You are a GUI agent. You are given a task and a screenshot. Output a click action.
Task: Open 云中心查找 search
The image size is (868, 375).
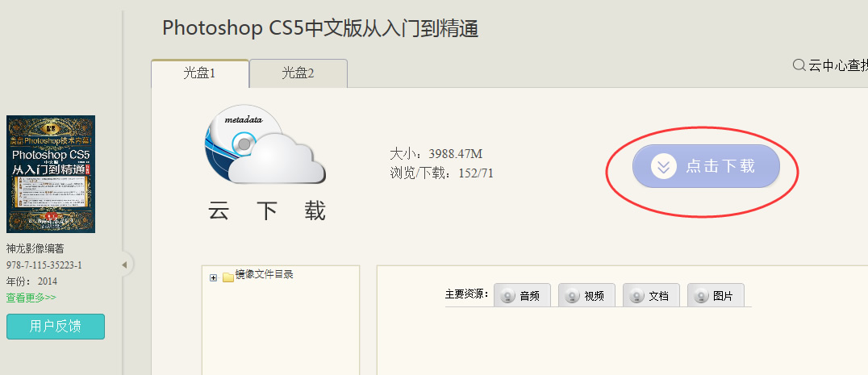(830, 66)
